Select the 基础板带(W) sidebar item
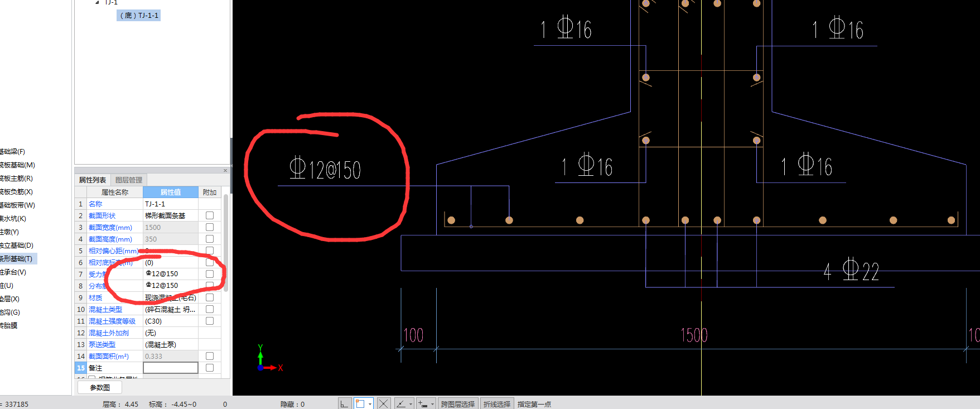980x409 pixels. point(17,205)
